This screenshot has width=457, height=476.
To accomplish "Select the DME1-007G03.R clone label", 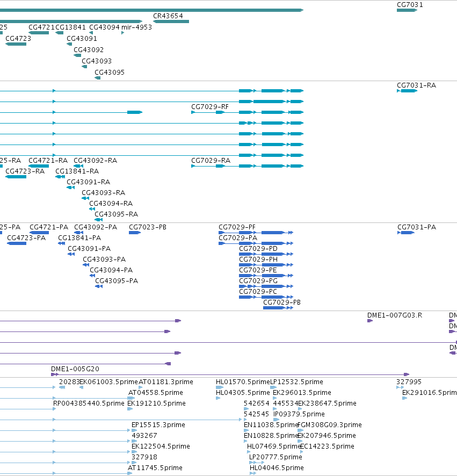I will click(x=395, y=315).
